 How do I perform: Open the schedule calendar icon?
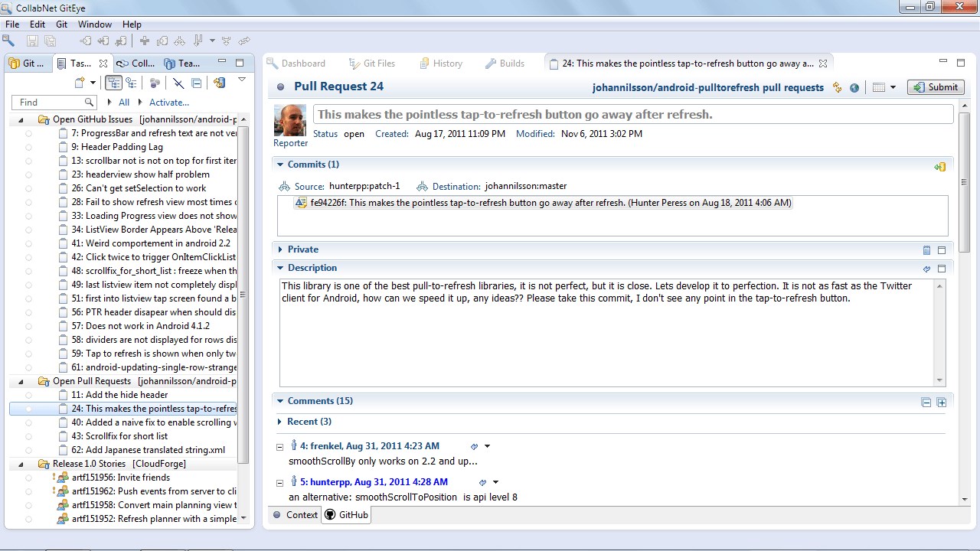pyautogui.click(x=879, y=87)
